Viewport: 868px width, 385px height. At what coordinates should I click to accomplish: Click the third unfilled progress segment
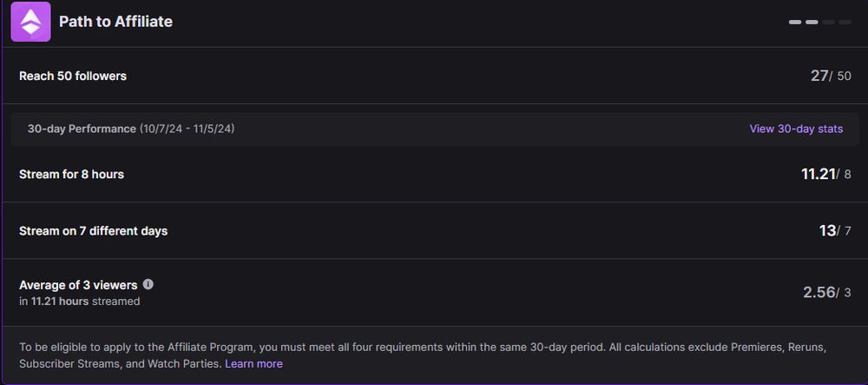point(828,22)
